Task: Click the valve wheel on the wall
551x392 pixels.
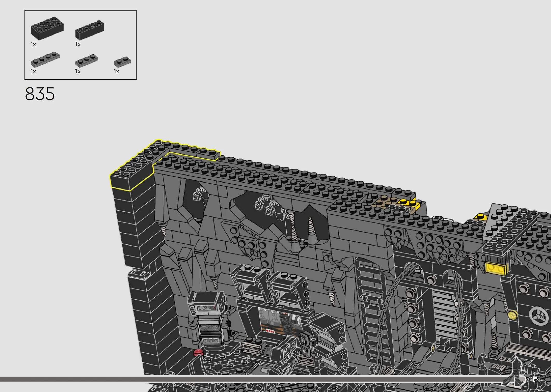Action: point(539,316)
